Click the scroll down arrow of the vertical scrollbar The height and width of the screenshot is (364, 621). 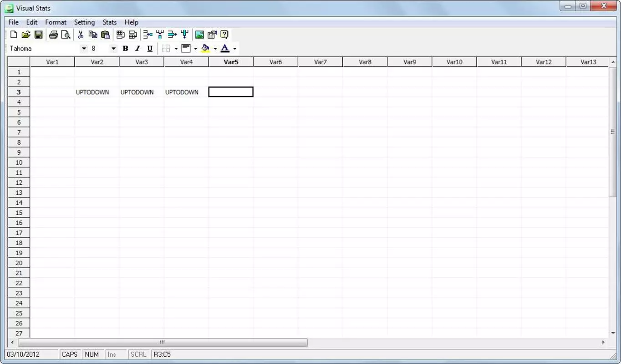(613, 334)
